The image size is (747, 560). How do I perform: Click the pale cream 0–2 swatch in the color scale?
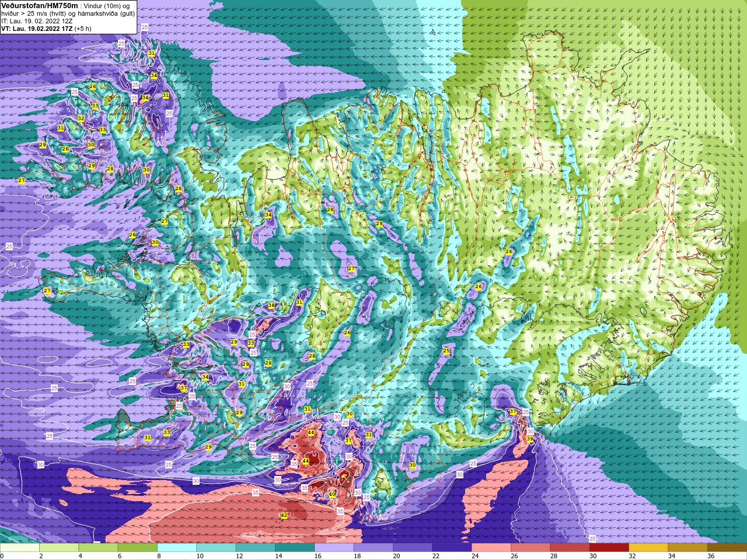20,548
